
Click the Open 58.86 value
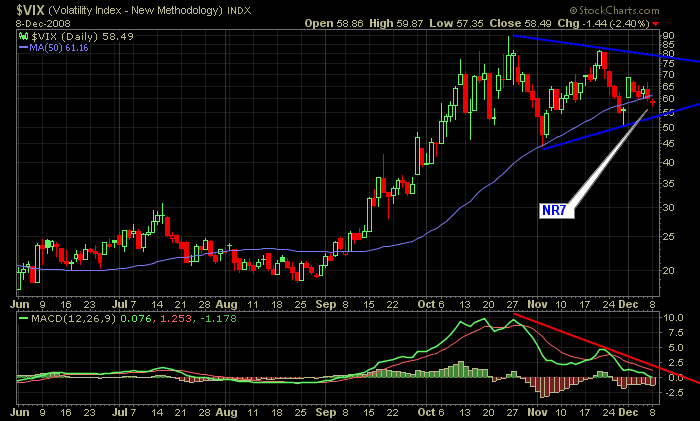334,23
